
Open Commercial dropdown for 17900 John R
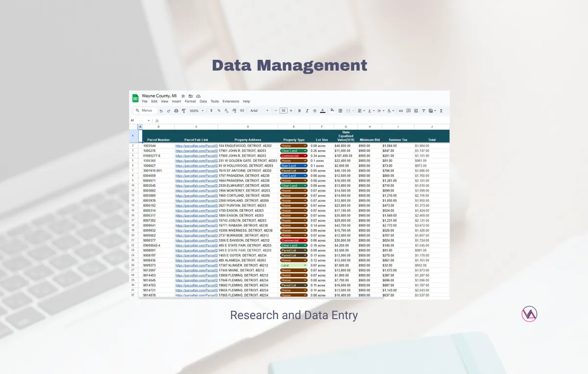click(x=294, y=156)
